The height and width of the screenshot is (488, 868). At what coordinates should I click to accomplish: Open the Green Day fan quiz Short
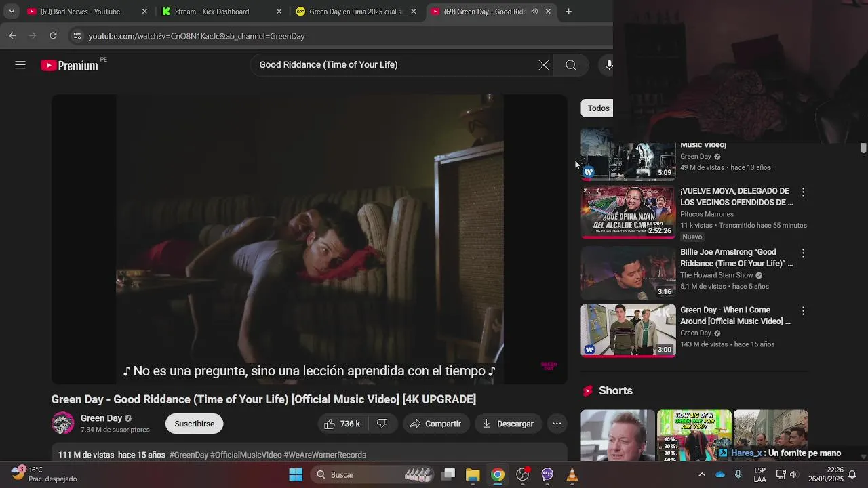point(694,435)
